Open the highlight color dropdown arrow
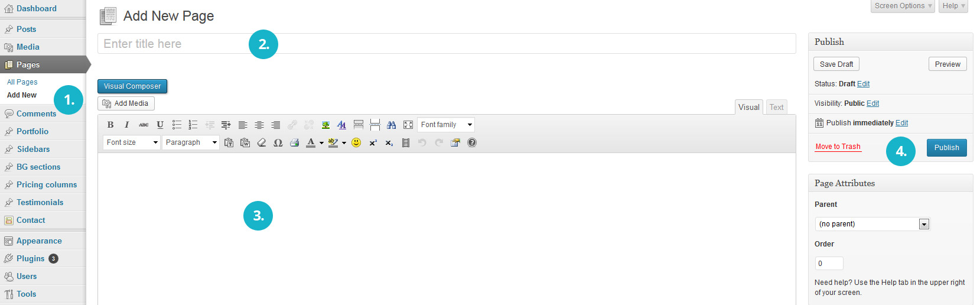The image size is (980, 305). click(x=344, y=142)
